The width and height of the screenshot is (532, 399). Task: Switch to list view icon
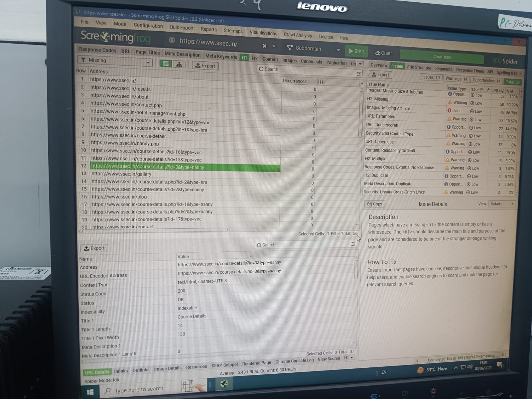coord(166,64)
